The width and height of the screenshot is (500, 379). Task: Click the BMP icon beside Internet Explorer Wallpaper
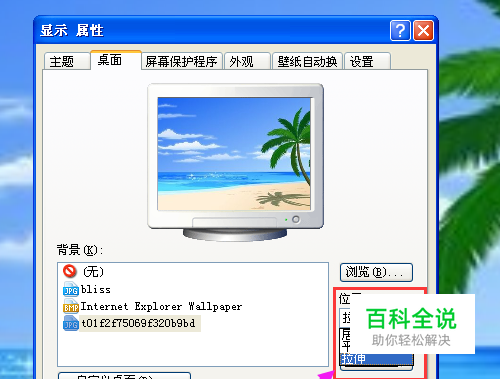71,306
